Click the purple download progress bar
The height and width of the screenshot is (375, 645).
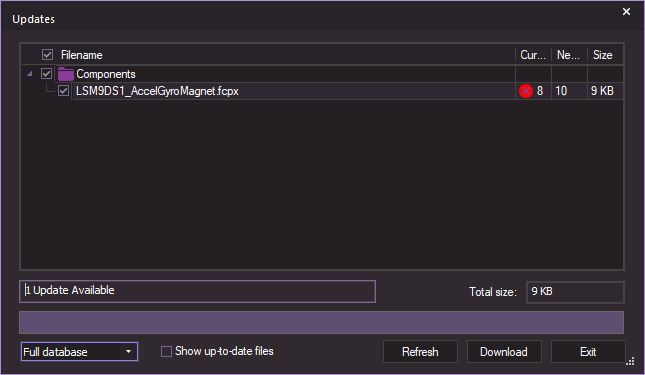[322, 322]
